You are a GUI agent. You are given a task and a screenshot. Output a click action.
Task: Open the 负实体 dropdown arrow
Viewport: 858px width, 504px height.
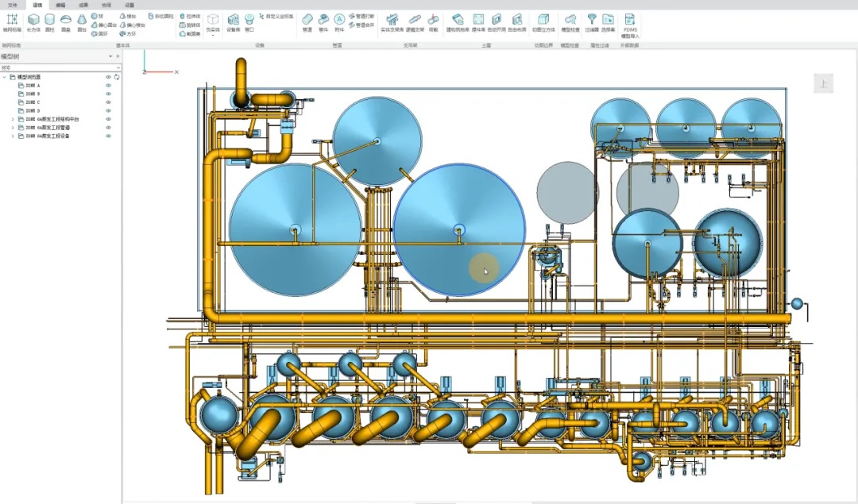pos(213,35)
